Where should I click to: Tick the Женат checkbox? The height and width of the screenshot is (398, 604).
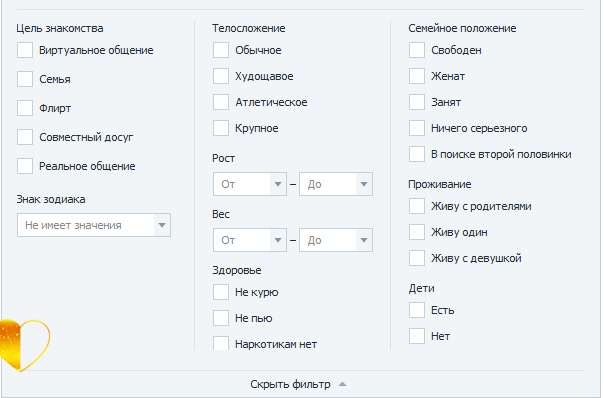pos(417,76)
